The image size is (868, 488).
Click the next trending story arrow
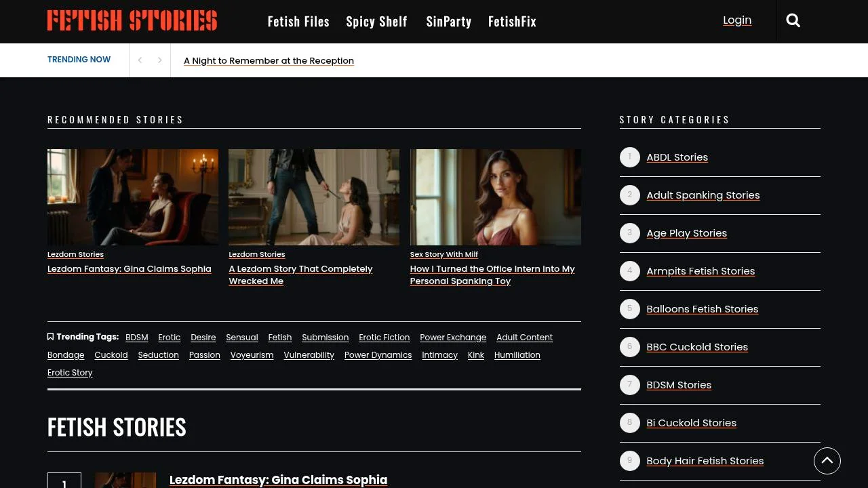160,60
